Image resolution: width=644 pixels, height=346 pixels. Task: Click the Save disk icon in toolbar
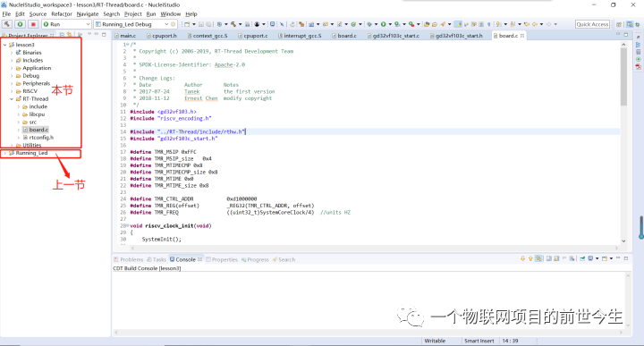201,24
